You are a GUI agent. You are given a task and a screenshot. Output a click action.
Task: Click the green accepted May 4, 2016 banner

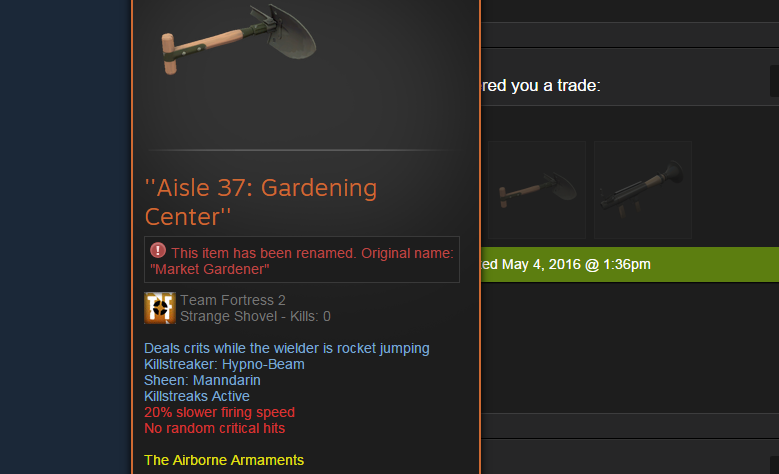click(x=629, y=264)
